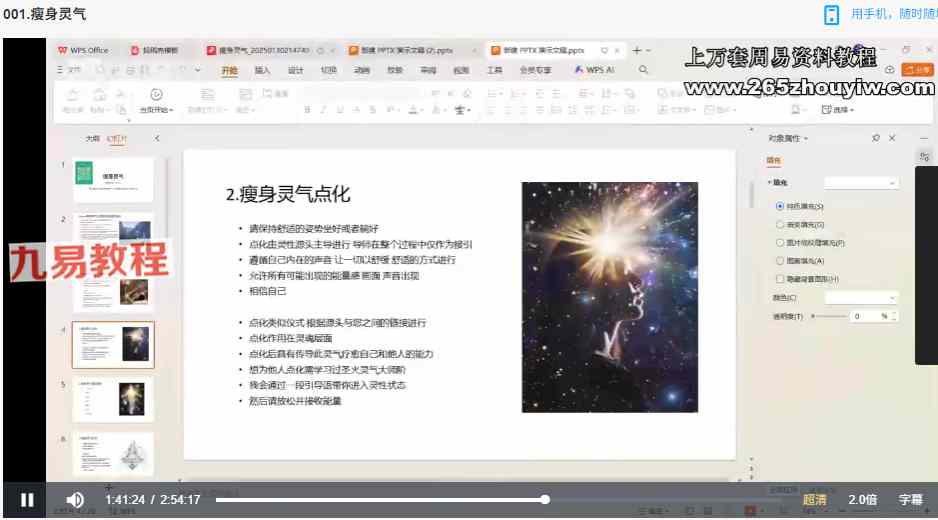Click the WPS AI button
Image resolution: width=938 pixels, height=520 pixels.
coord(594,70)
